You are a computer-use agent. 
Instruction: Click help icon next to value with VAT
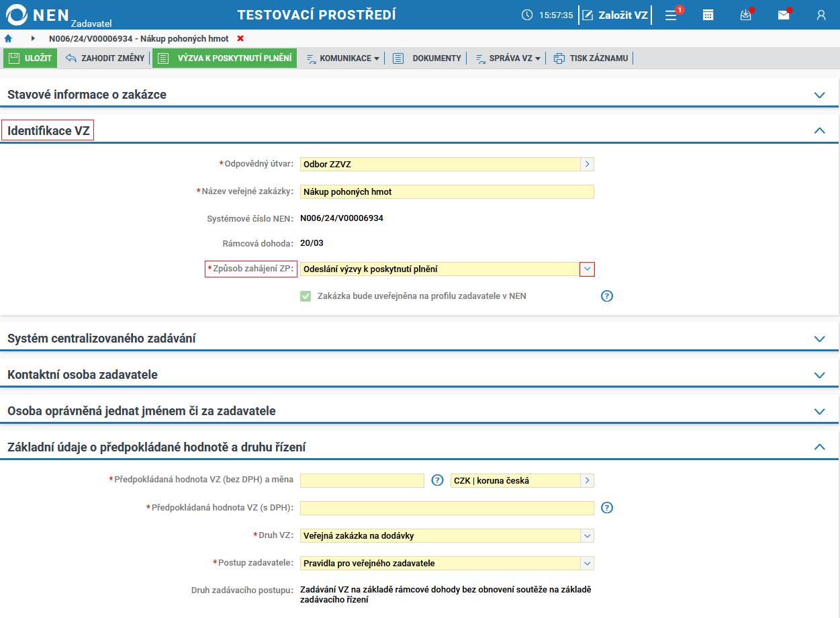[607, 507]
